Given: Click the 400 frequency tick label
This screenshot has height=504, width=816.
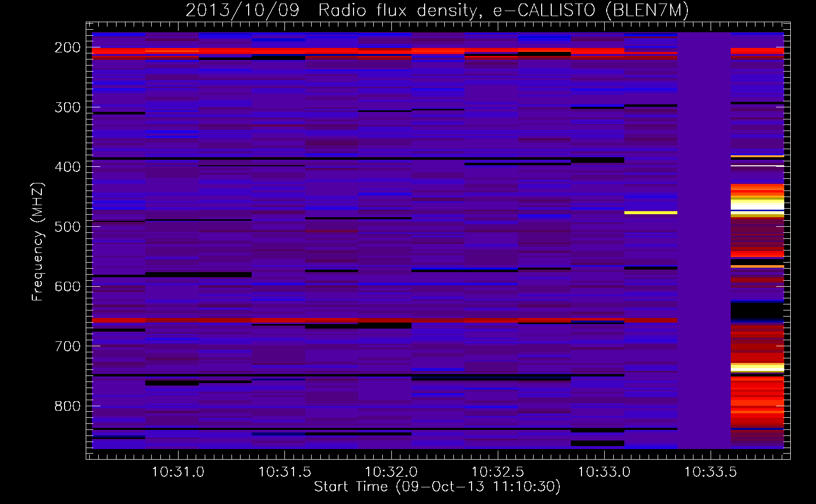Looking at the screenshot, I should 68,167.
